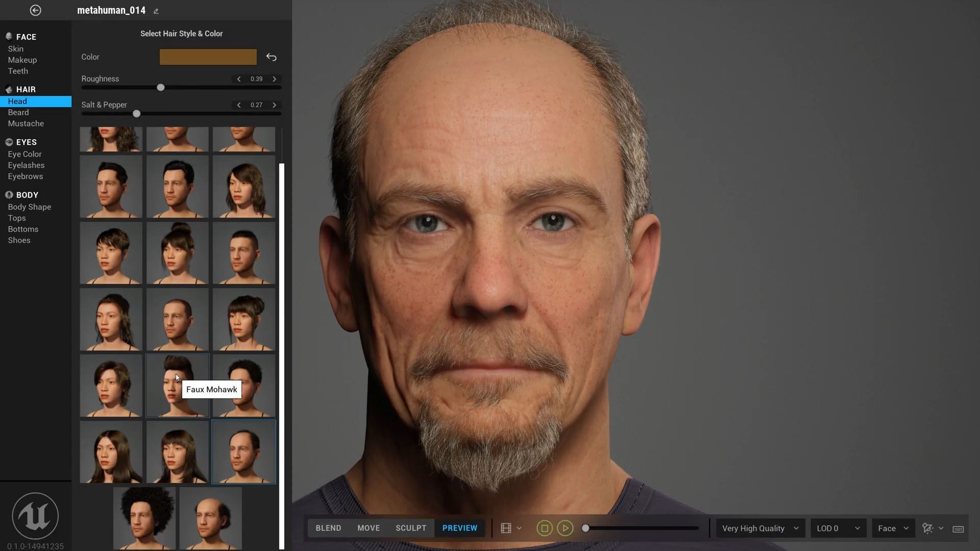This screenshot has width=980, height=551.
Task: Select the currently highlighted receding hairstyle thumbnail
Action: pyautogui.click(x=244, y=452)
